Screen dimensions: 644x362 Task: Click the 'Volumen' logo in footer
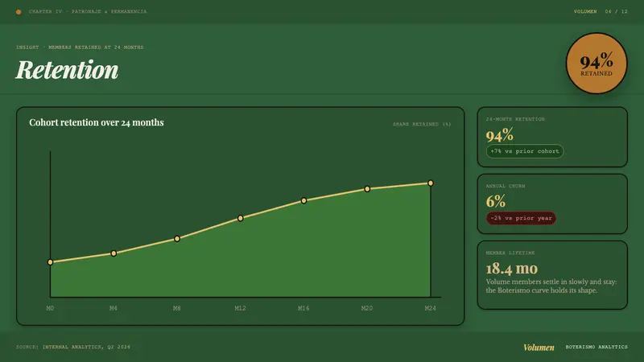(x=539, y=348)
